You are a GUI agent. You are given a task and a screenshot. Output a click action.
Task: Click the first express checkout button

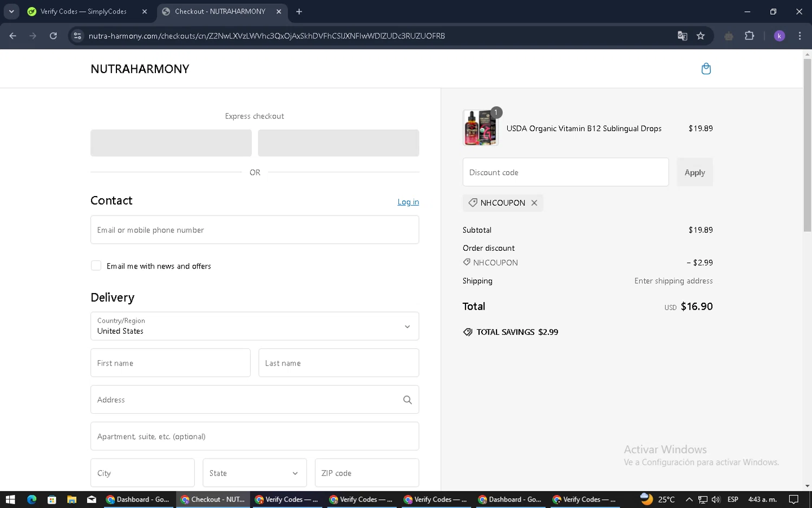click(x=171, y=143)
